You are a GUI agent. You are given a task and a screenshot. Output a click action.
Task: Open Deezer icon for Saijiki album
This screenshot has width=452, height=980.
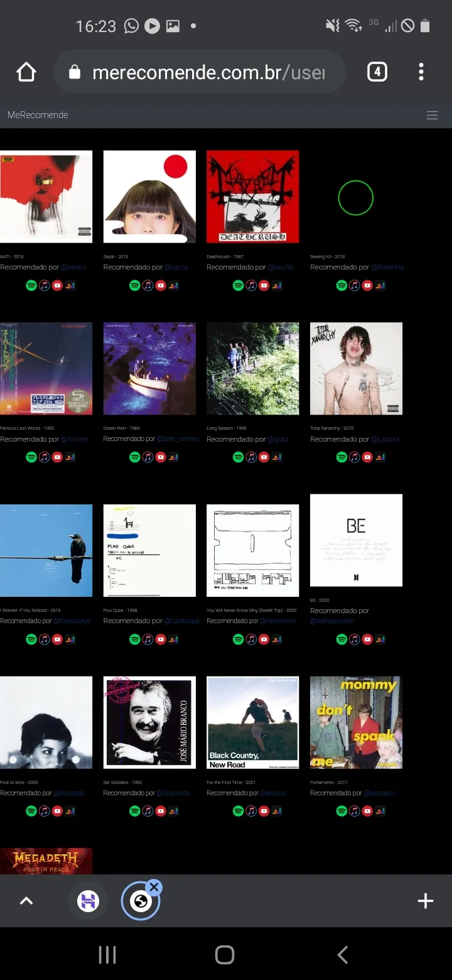[x=173, y=285]
